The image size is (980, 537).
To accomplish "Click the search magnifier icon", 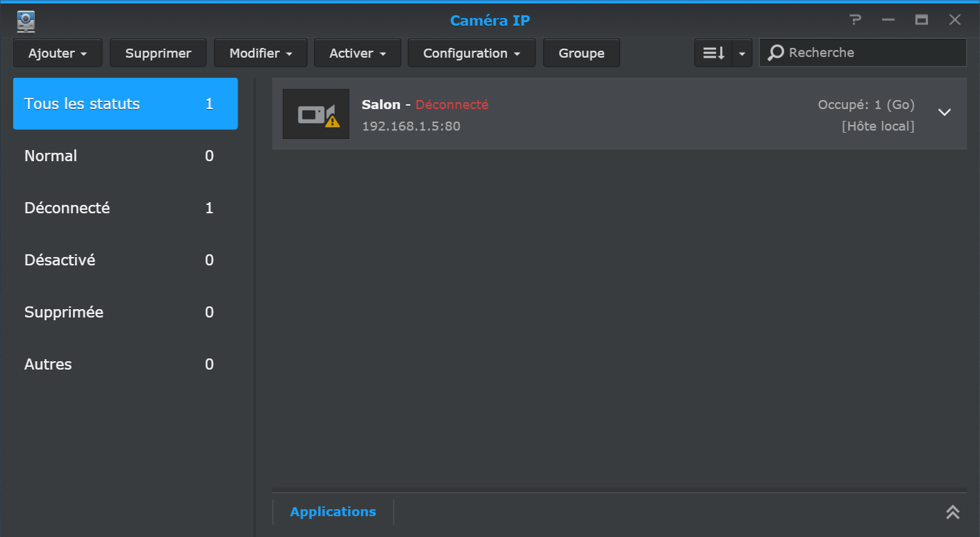I will [776, 53].
